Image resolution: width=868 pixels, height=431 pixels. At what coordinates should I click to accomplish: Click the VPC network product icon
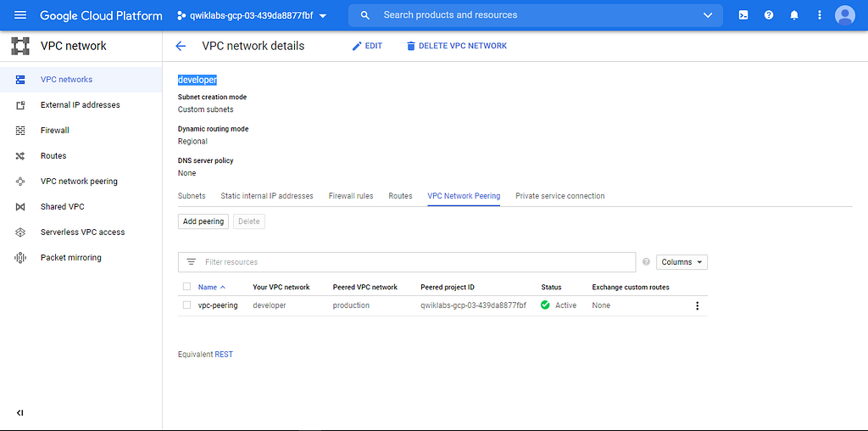click(20, 46)
